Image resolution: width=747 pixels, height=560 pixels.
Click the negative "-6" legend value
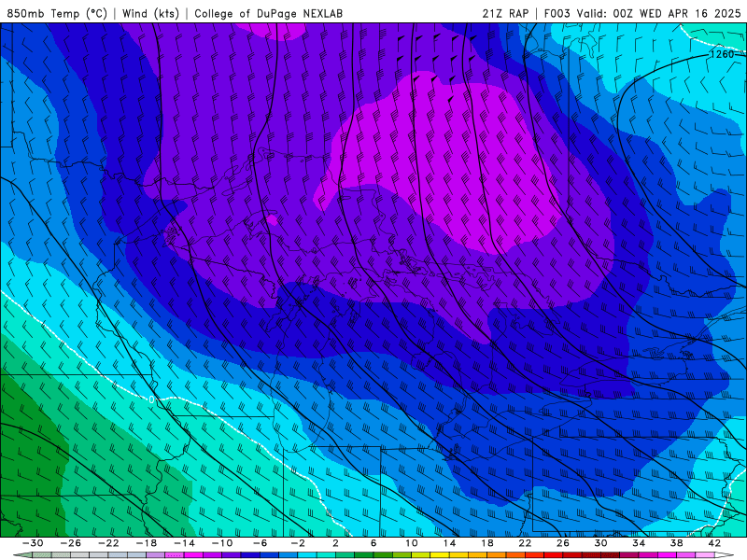pyautogui.click(x=260, y=543)
